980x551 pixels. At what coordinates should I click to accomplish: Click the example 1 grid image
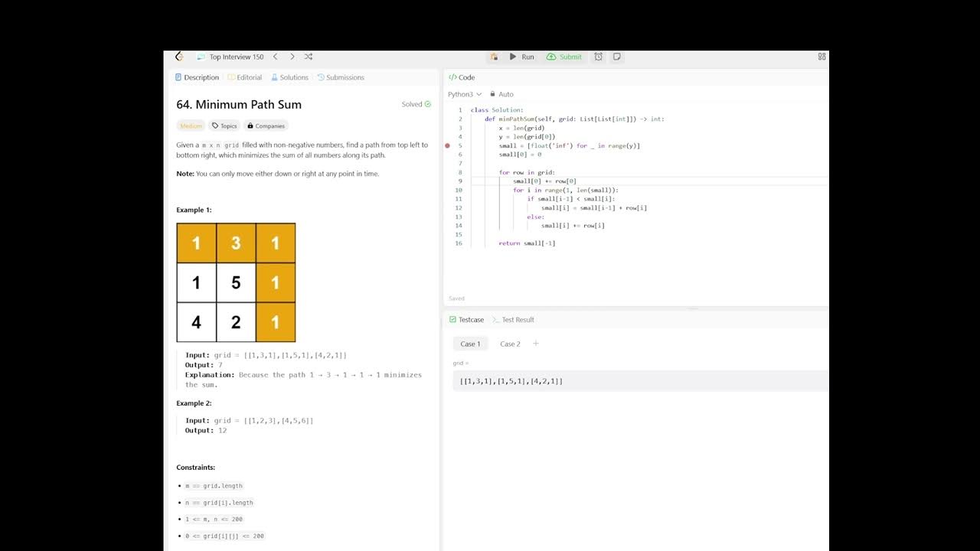[236, 282]
